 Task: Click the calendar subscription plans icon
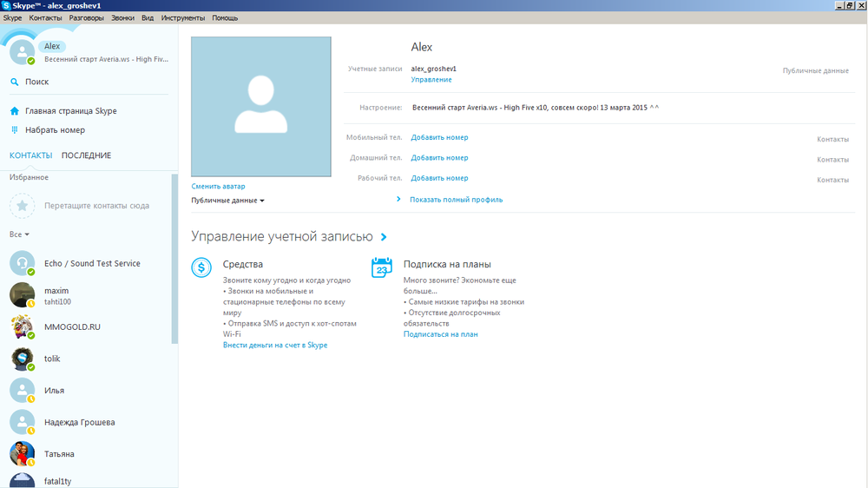pos(382,267)
